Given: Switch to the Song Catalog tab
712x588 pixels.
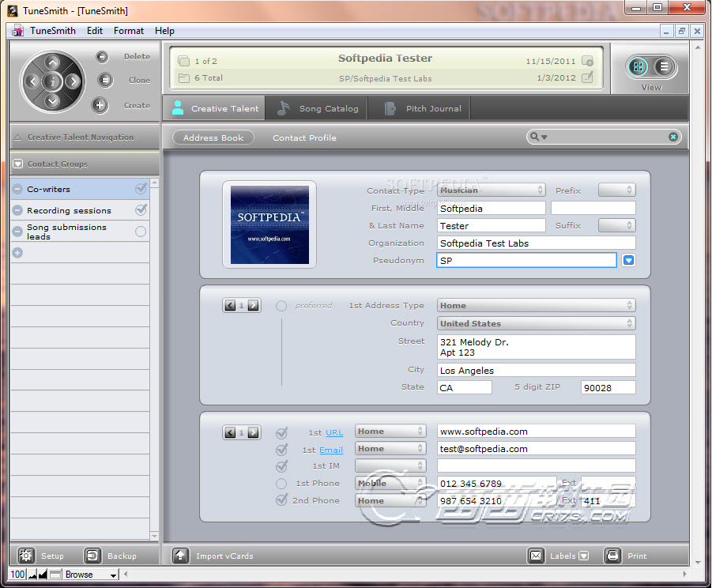Looking at the screenshot, I should tap(317, 108).
